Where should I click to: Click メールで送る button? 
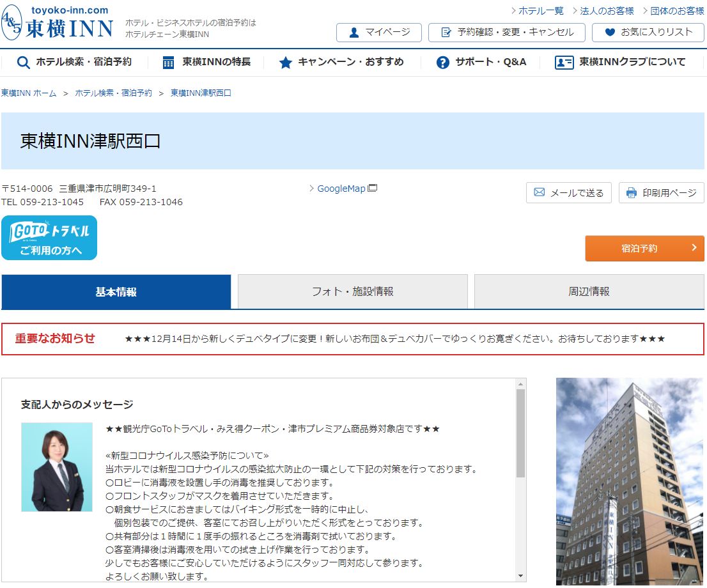tap(568, 192)
